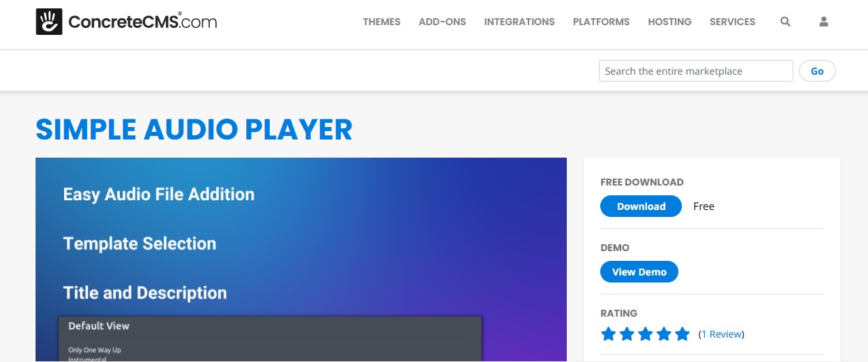Open the Themes menu
Image resolution: width=868 pixels, height=362 pixels.
[381, 22]
